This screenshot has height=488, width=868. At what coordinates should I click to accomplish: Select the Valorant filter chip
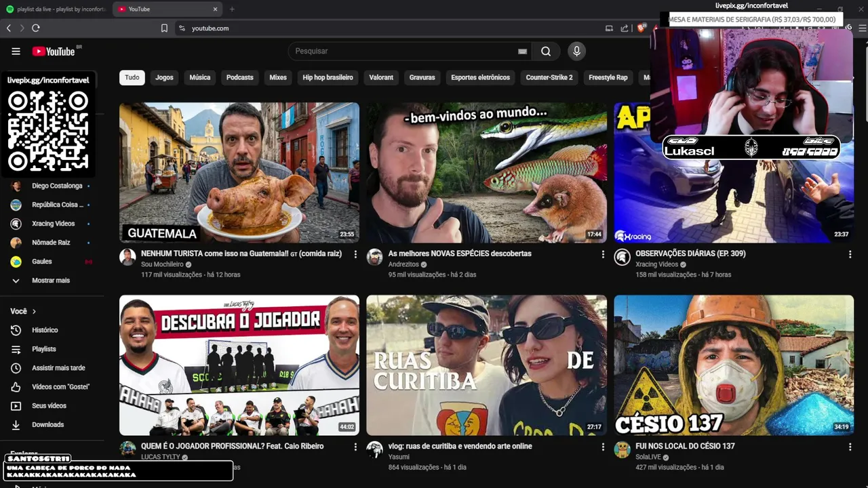click(381, 77)
